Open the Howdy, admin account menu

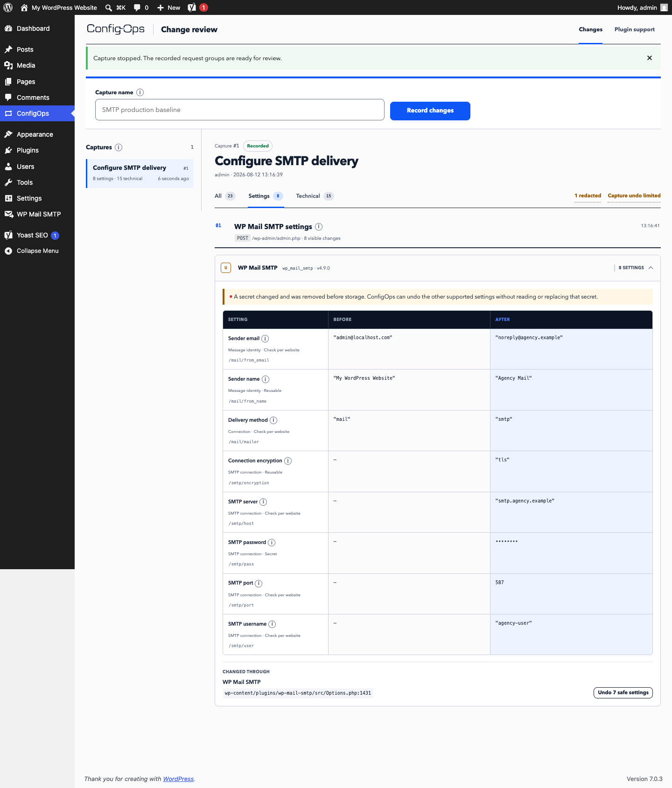point(642,7)
